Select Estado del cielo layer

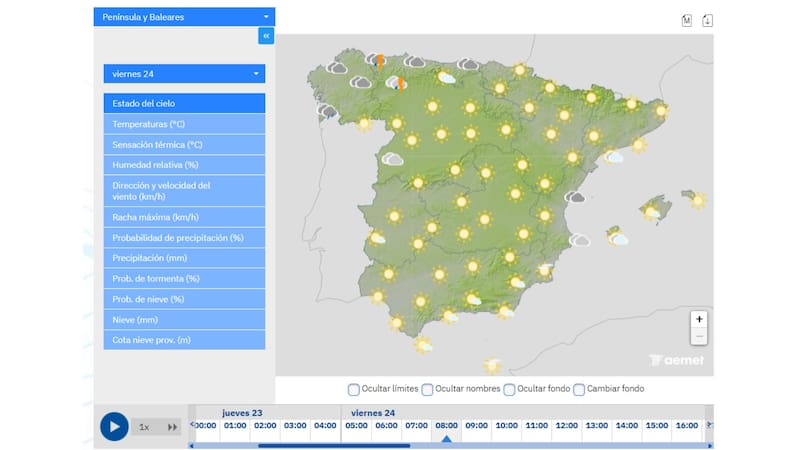[x=184, y=103]
